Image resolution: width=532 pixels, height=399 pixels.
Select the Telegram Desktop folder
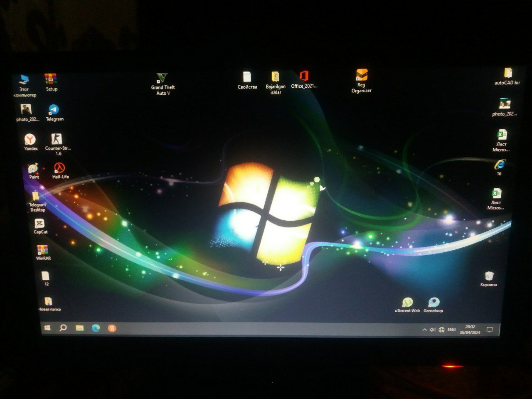pos(37,202)
